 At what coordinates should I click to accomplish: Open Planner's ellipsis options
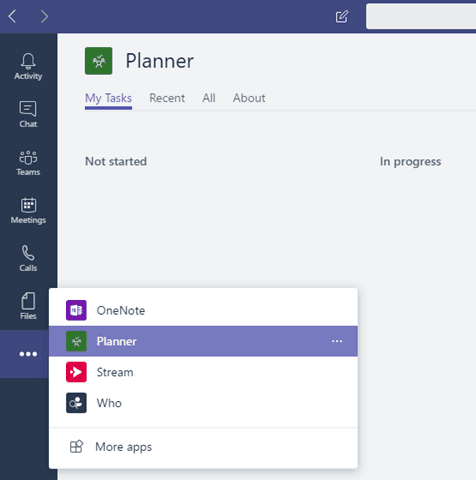(x=337, y=341)
